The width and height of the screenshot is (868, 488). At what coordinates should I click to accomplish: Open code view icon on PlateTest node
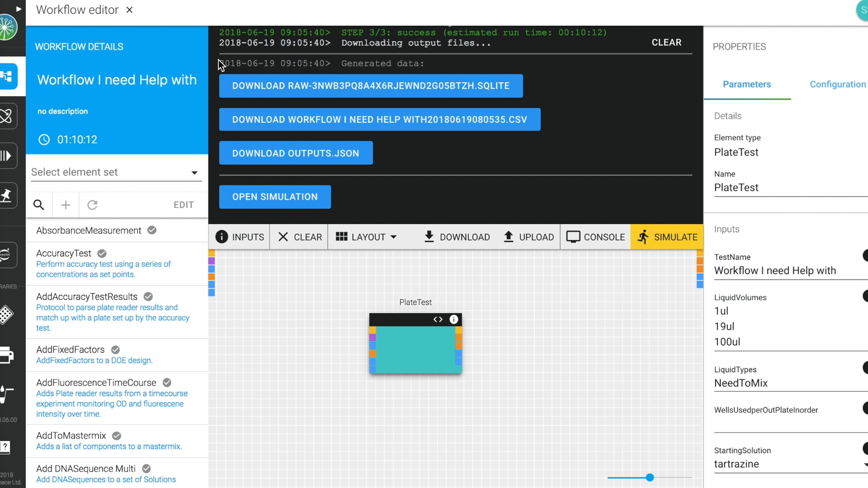pyautogui.click(x=438, y=320)
